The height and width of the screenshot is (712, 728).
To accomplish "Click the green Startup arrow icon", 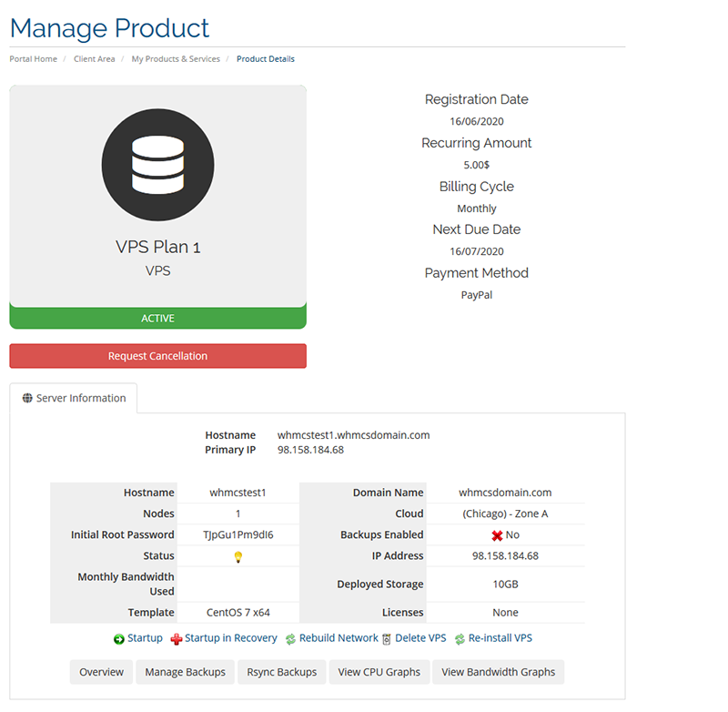I will coord(119,639).
